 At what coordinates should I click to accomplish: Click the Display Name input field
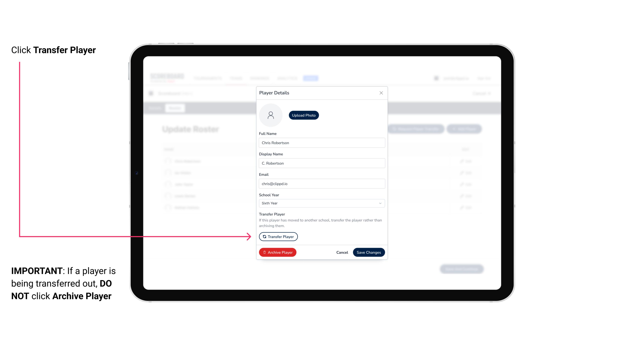click(x=321, y=163)
